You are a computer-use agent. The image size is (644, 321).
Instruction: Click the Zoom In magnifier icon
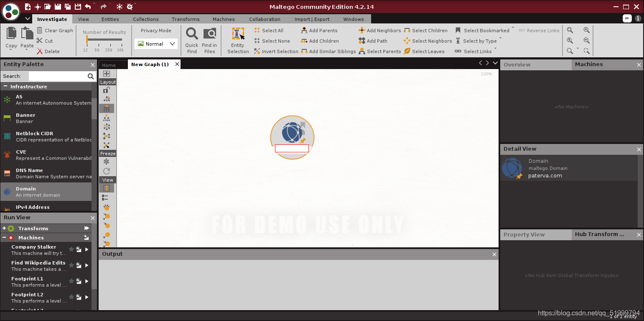coord(587,30)
